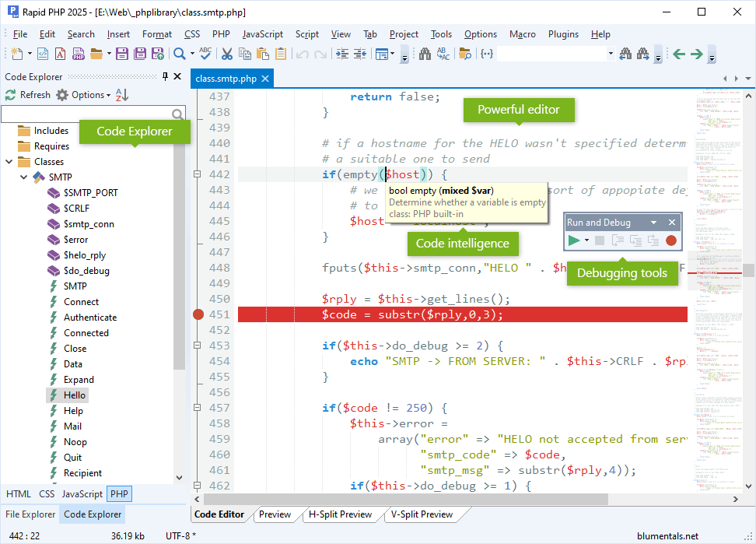The width and height of the screenshot is (756, 544).
Task: Click the new PHP file icon
Action: pyautogui.click(x=79, y=54)
